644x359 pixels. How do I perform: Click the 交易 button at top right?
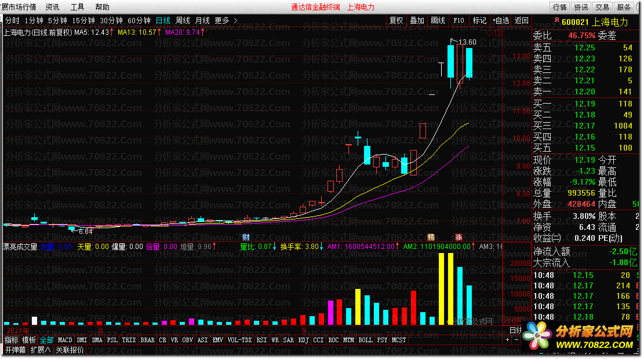click(602, 7)
